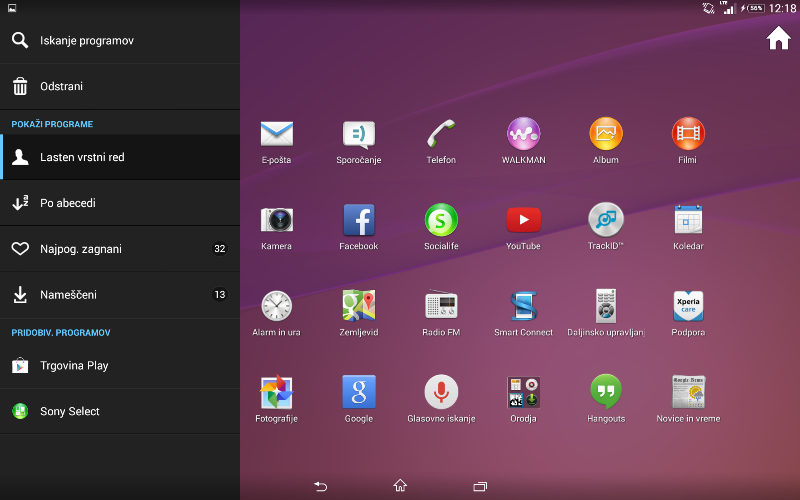Tap the clock showing 12:18
The image size is (800, 500).
click(x=783, y=8)
